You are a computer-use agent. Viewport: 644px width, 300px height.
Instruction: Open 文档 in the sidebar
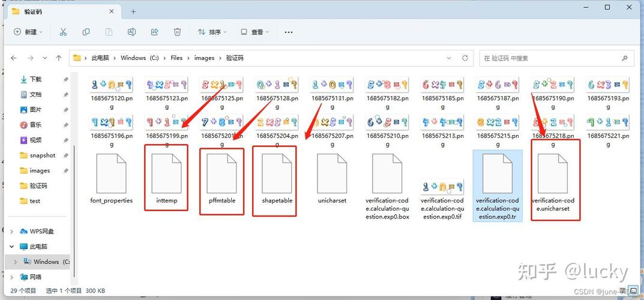click(36, 94)
